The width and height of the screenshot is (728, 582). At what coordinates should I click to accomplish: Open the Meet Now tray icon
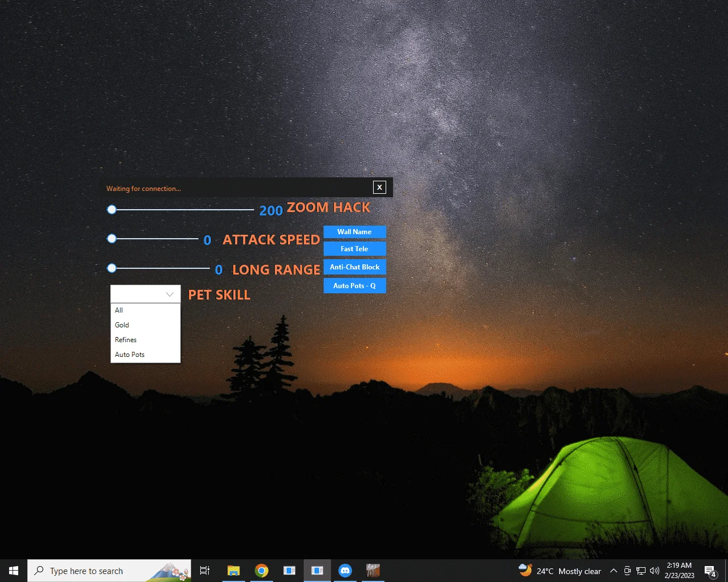(627, 571)
